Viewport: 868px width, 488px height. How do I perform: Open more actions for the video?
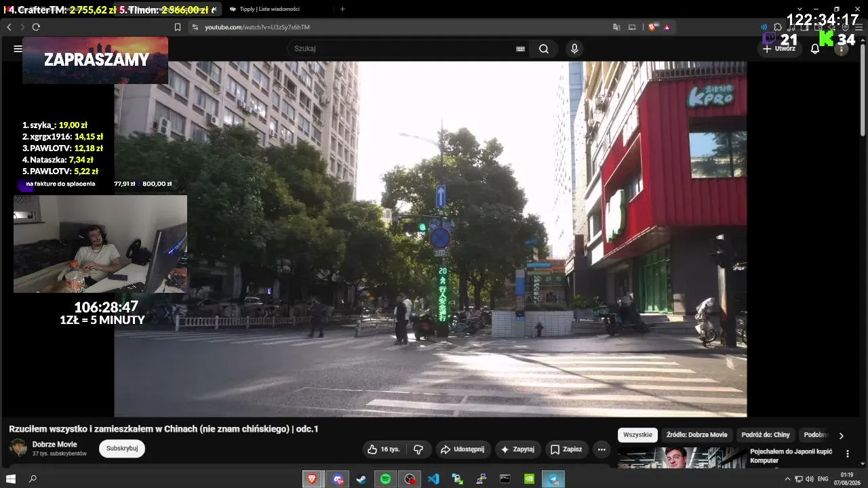pos(601,449)
